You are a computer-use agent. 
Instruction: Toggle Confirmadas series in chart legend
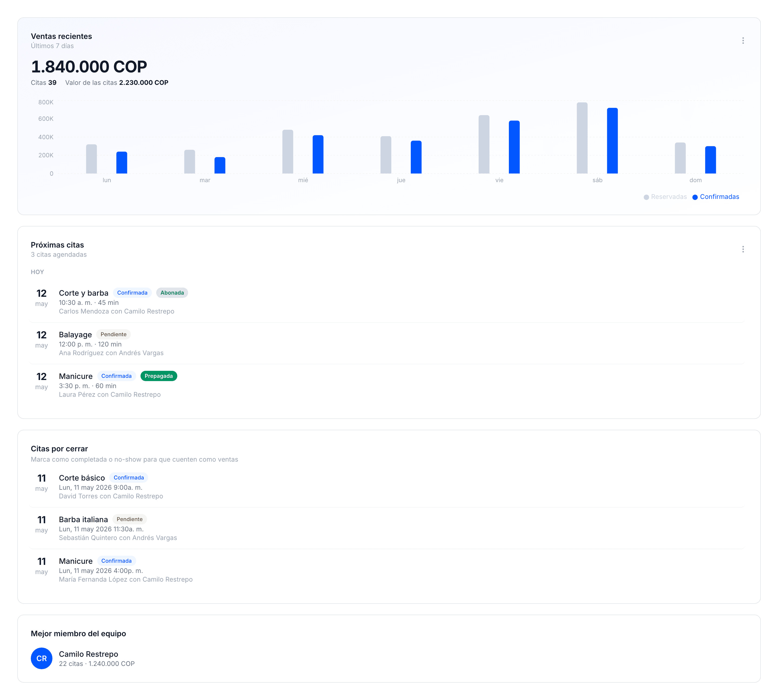pyautogui.click(x=715, y=197)
